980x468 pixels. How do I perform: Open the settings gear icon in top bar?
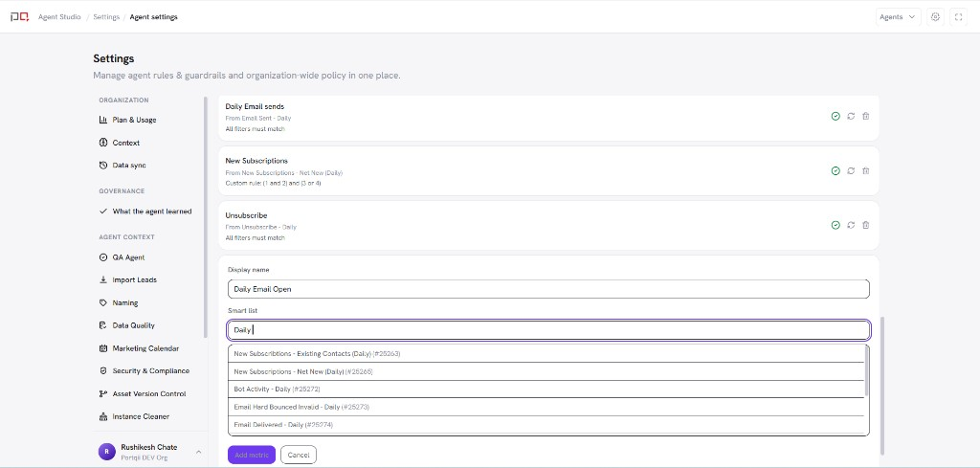pyautogui.click(x=935, y=17)
